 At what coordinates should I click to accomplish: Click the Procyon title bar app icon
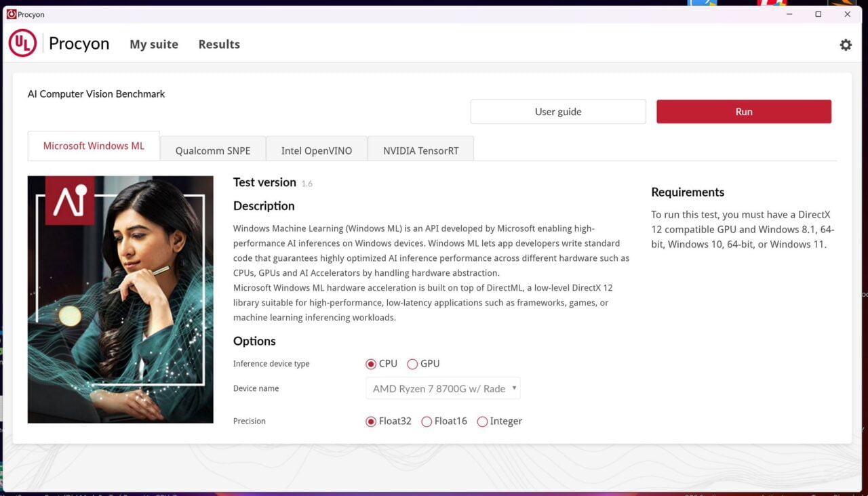click(11, 14)
